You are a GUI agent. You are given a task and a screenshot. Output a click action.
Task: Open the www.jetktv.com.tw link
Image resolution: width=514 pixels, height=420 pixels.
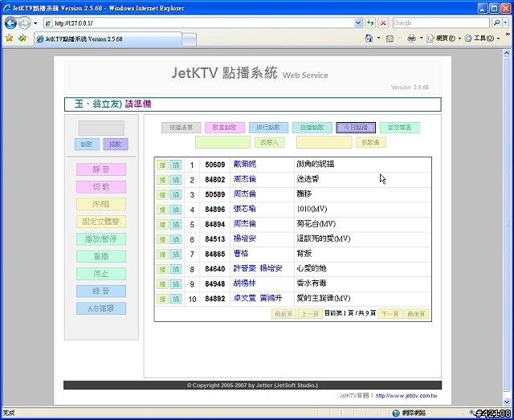406,396
